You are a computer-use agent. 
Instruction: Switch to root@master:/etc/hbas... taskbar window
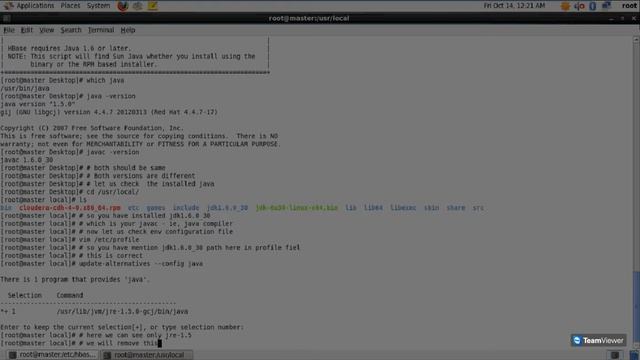click(x=52, y=355)
